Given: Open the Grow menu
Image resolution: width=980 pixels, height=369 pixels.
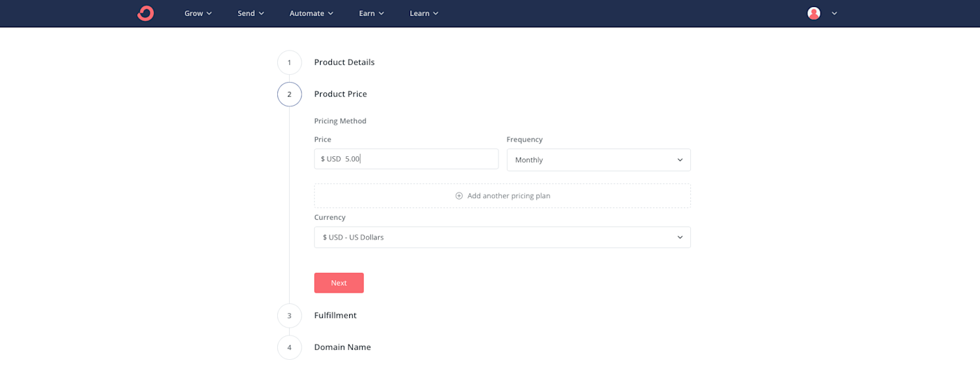Looking at the screenshot, I should click(198, 13).
